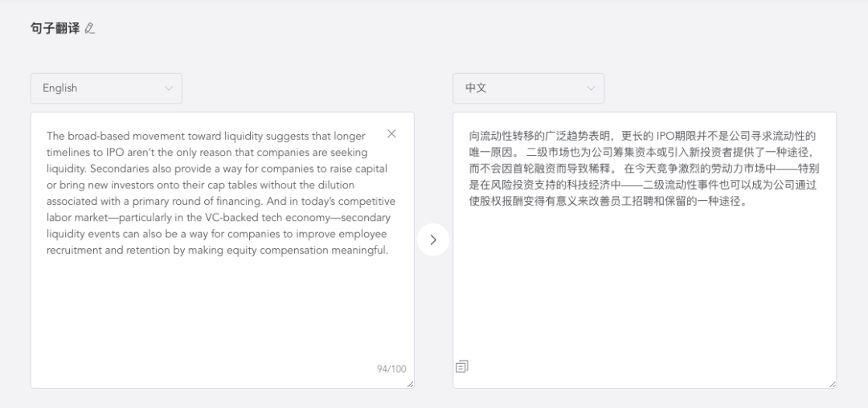Click the "中文" label text

[476, 88]
